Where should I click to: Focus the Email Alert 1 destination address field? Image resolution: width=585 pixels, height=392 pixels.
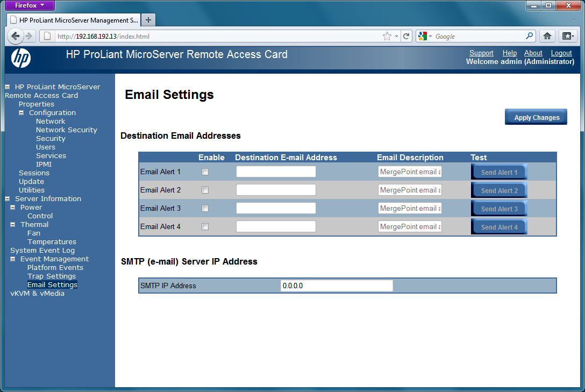click(276, 172)
